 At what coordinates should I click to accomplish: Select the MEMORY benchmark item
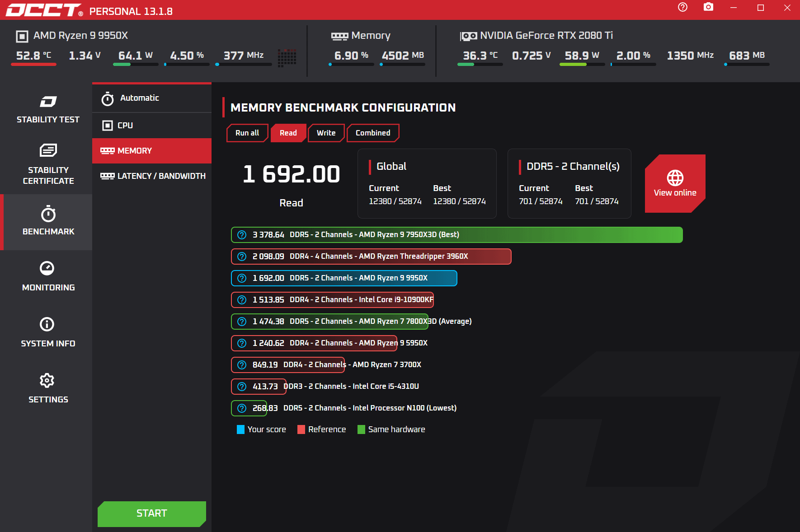coord(152,151)
